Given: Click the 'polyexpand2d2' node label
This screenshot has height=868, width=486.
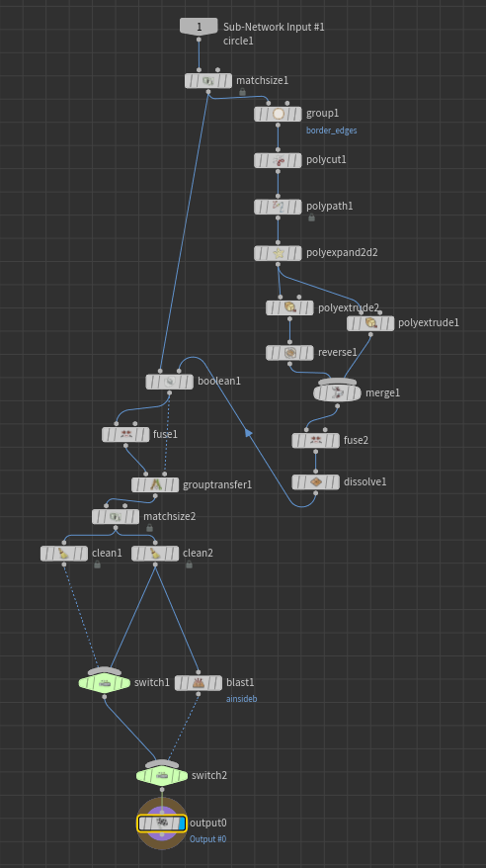Looking at the screenshot, I should tap(342, 252).
